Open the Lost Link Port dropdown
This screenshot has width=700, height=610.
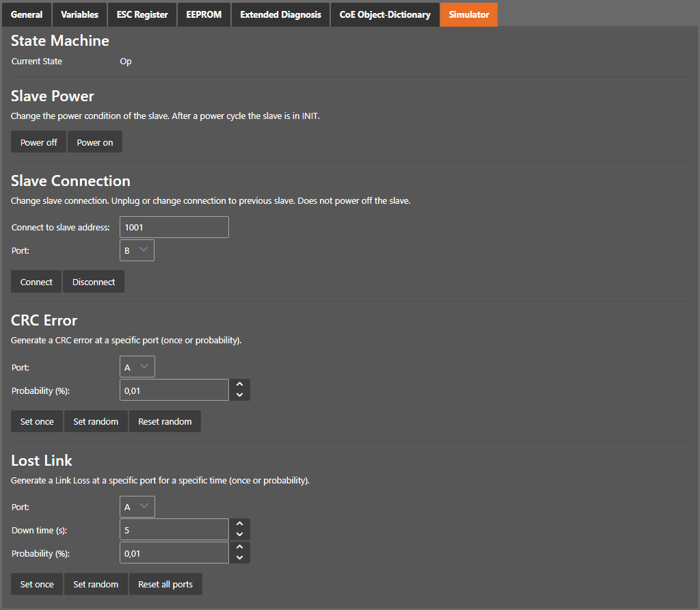tap(137, 507)
